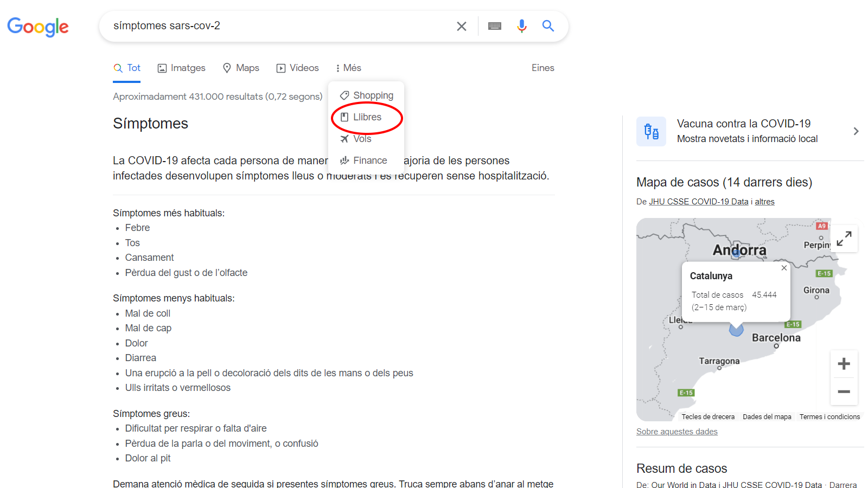Screen dimensions: 868x488
Task: Click the Sobre aquestes dades link
Action: click(676, 432)
